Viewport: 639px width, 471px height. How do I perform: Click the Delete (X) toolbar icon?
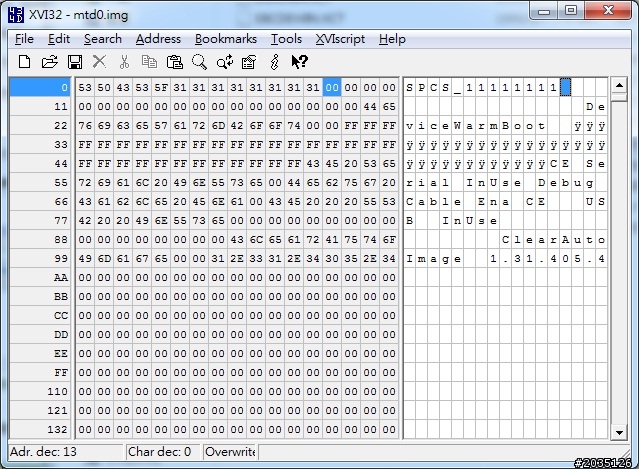pyautogui.click(x=99, y=62)
